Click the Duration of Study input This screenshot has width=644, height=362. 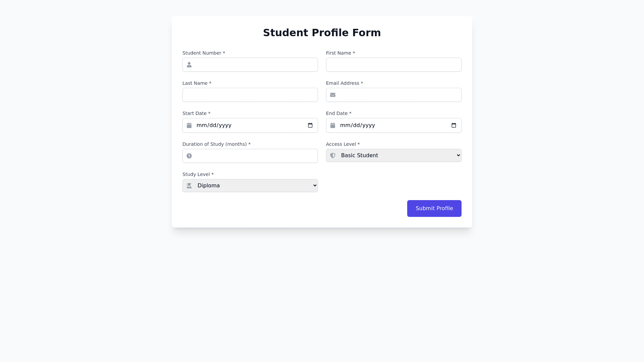255,156
